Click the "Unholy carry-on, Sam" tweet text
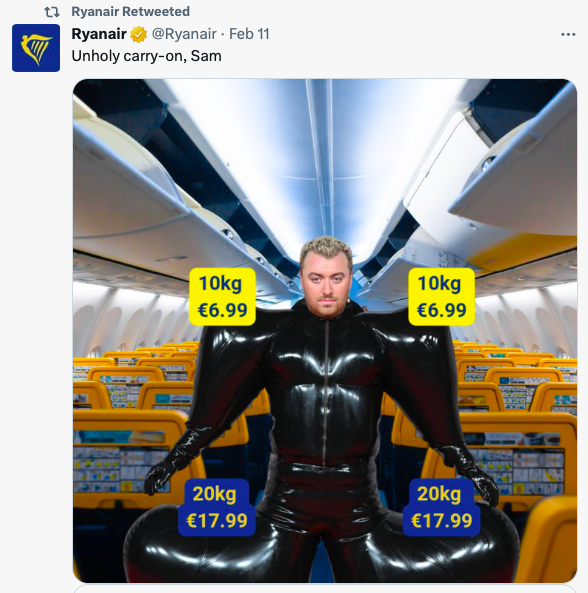588x593 pixels. (146, 56)
